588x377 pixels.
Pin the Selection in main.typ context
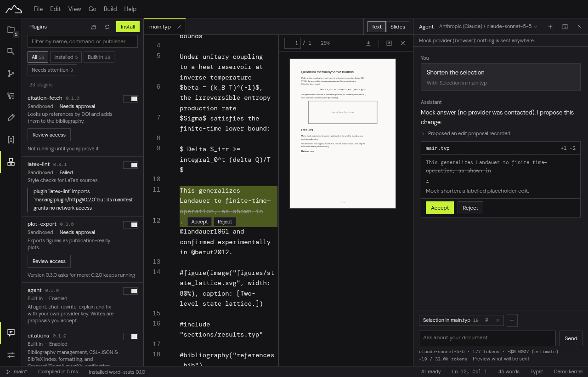(x=486, y=320)
